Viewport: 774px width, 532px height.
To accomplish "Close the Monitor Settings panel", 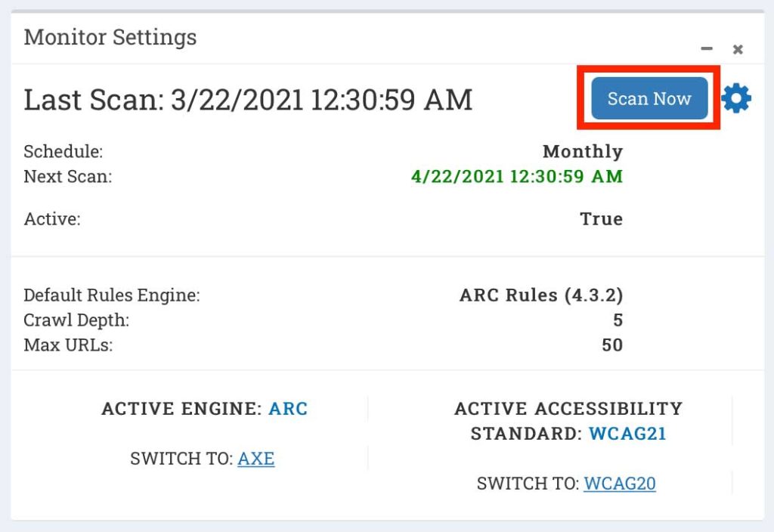I will click(738, 49).
